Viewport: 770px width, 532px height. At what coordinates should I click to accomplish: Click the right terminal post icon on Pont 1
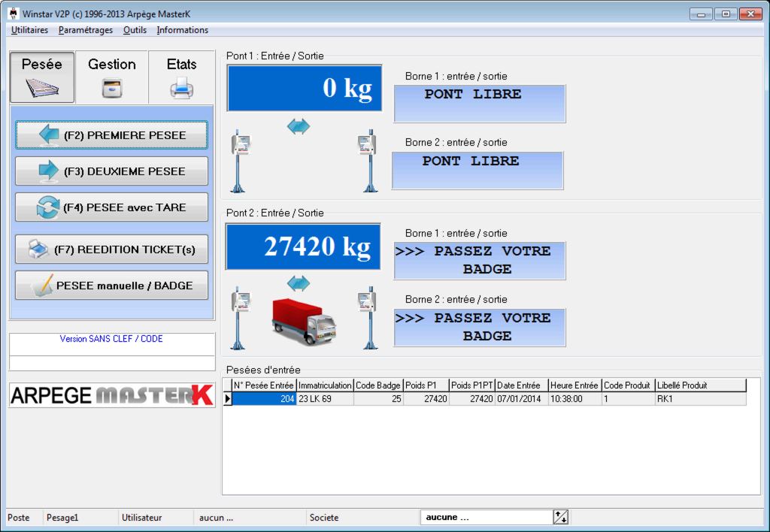tap(367, 161)
